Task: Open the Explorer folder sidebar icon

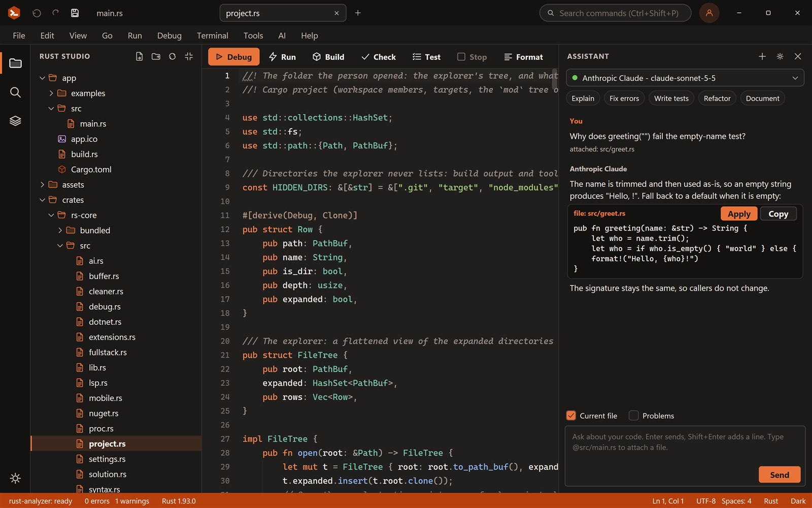Action: tap(15, 63)
